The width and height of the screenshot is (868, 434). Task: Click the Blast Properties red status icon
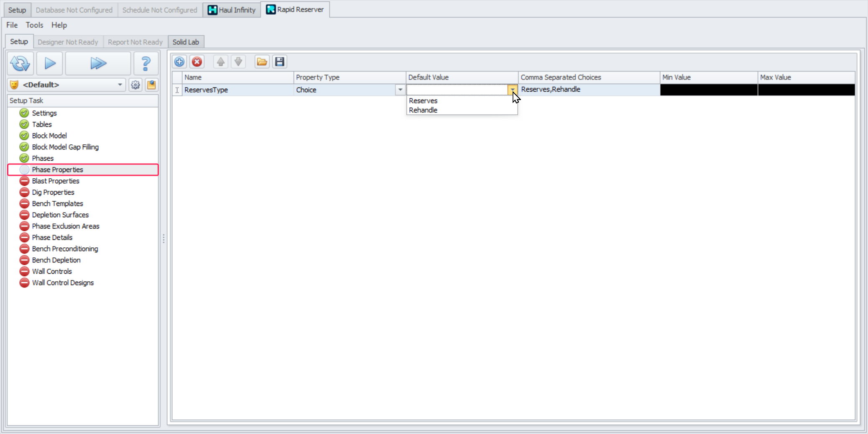25,181
